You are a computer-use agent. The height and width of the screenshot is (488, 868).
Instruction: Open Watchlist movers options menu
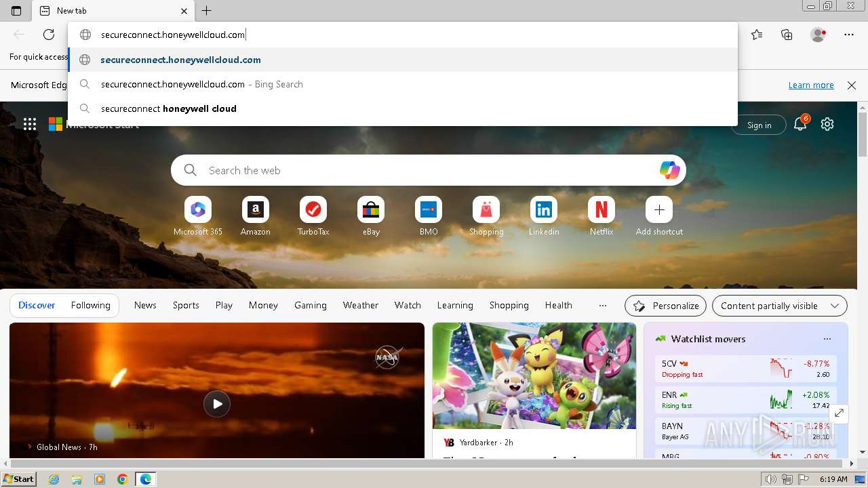[x=827, y=339]
